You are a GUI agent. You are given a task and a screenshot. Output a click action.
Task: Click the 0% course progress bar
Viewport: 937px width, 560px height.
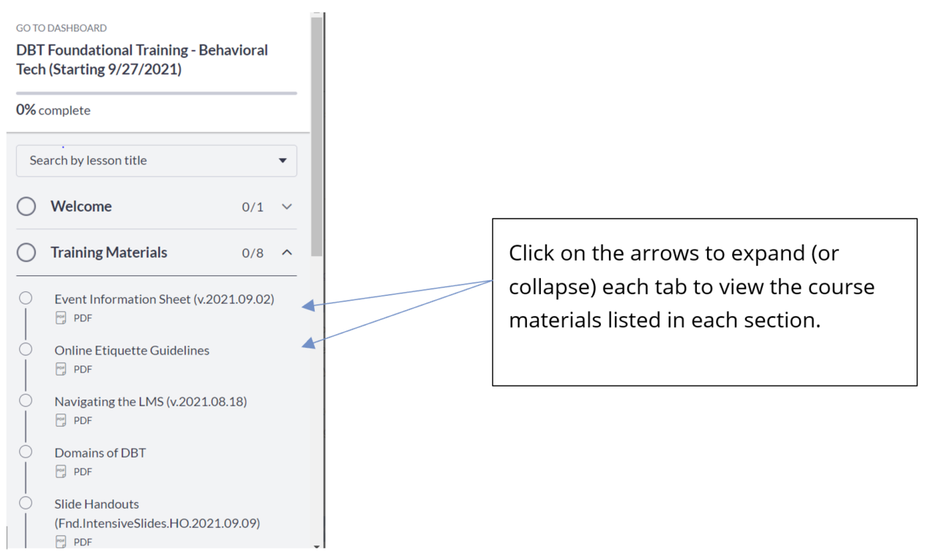[156, 92]
